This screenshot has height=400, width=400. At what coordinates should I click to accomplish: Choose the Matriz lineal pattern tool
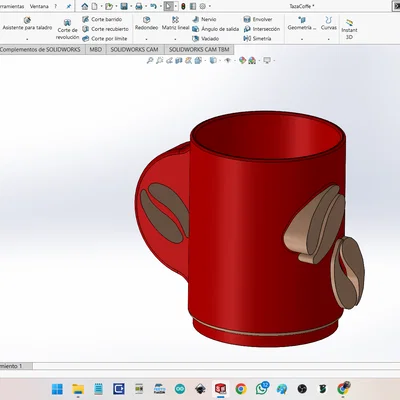175,24
